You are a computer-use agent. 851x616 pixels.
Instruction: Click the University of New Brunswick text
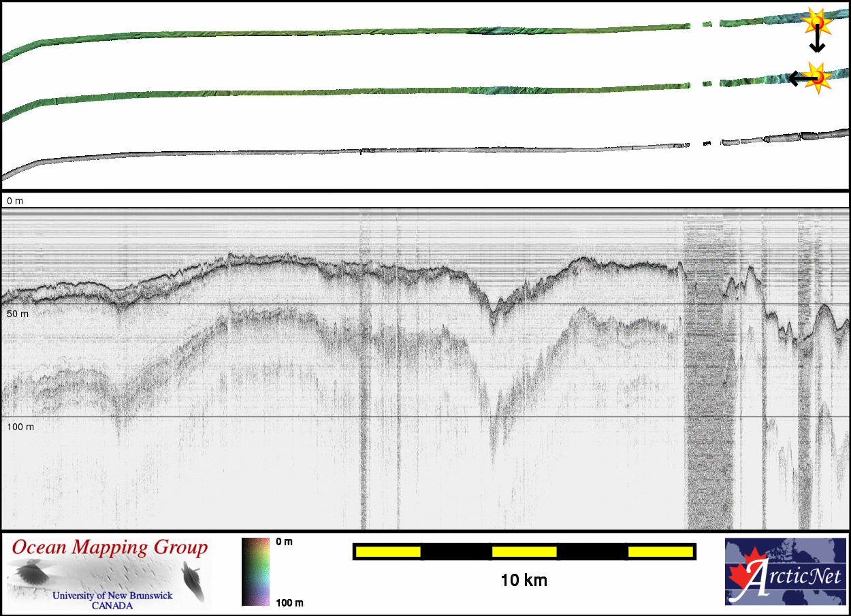[112, 596]
